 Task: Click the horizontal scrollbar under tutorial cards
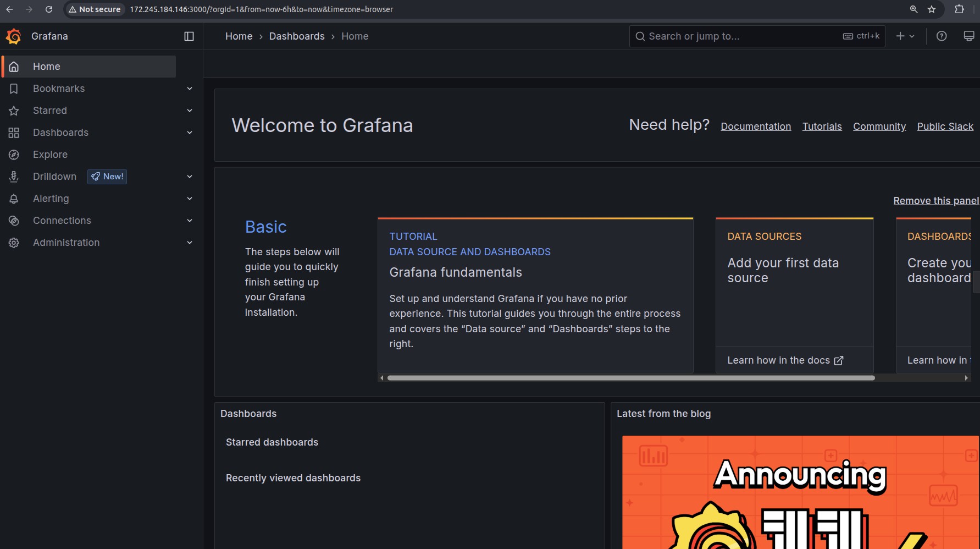(630, 378)
